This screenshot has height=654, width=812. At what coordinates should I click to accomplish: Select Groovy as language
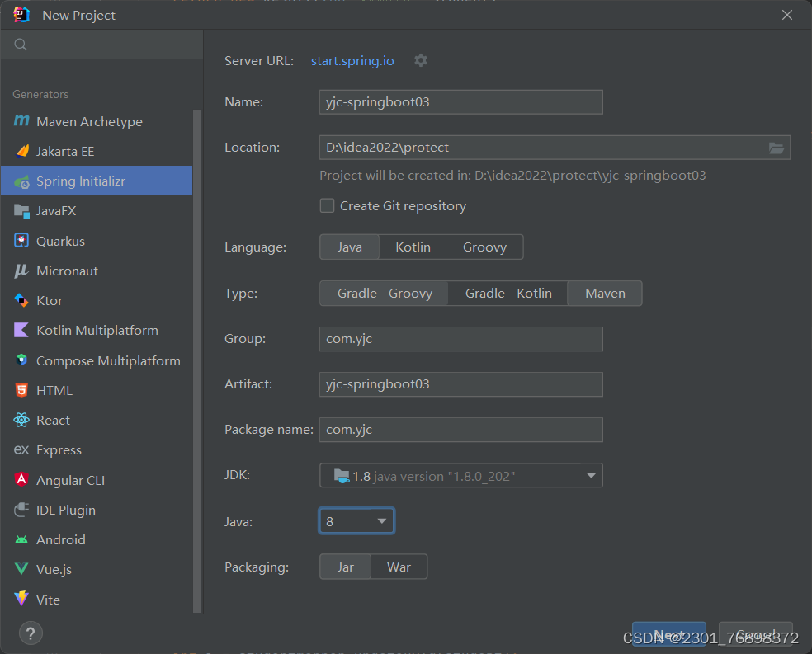coord(484,247)
